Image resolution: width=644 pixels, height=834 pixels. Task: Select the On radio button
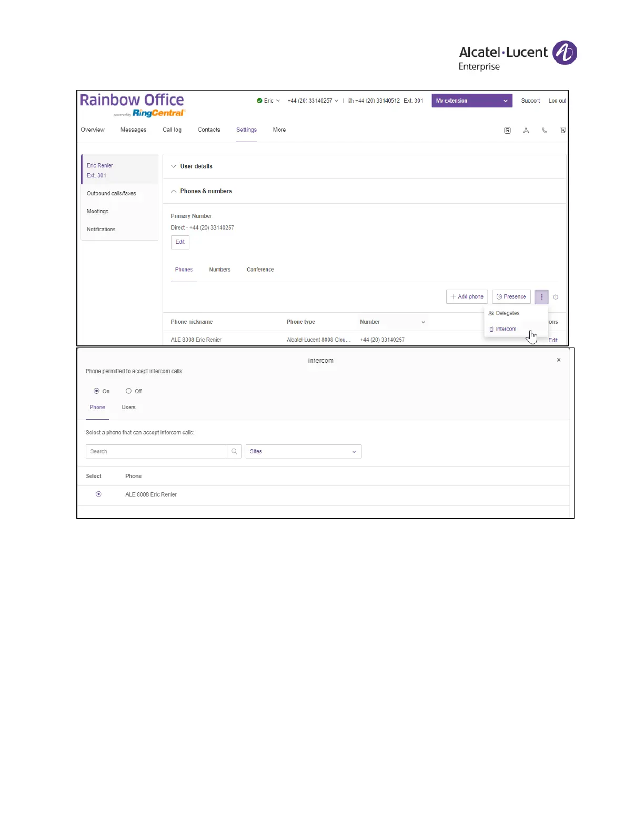pos(96,391)
